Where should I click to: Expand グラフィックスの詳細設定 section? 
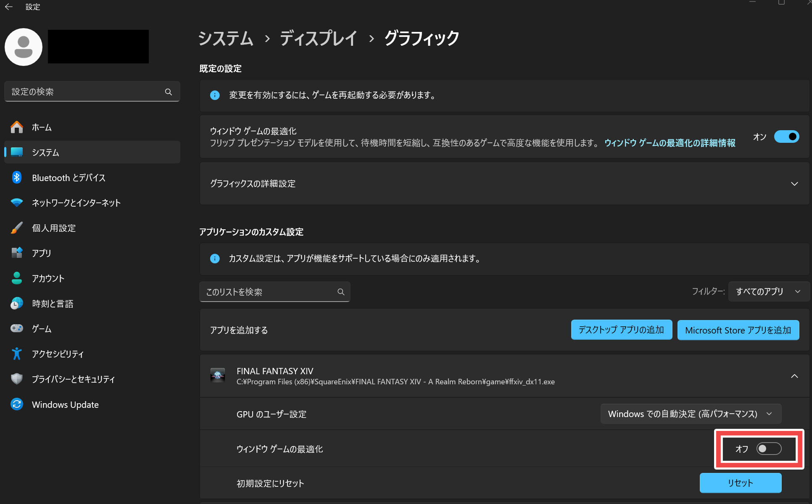(794, 184)
